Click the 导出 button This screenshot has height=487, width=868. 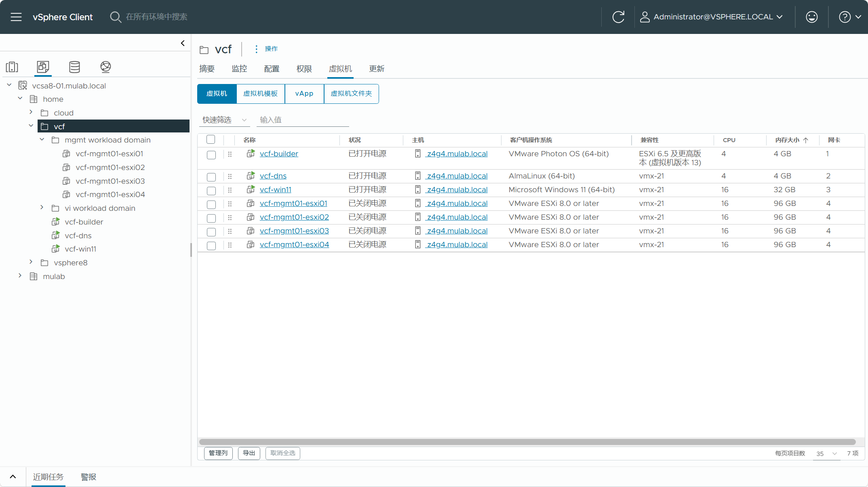tap(249, 453)
